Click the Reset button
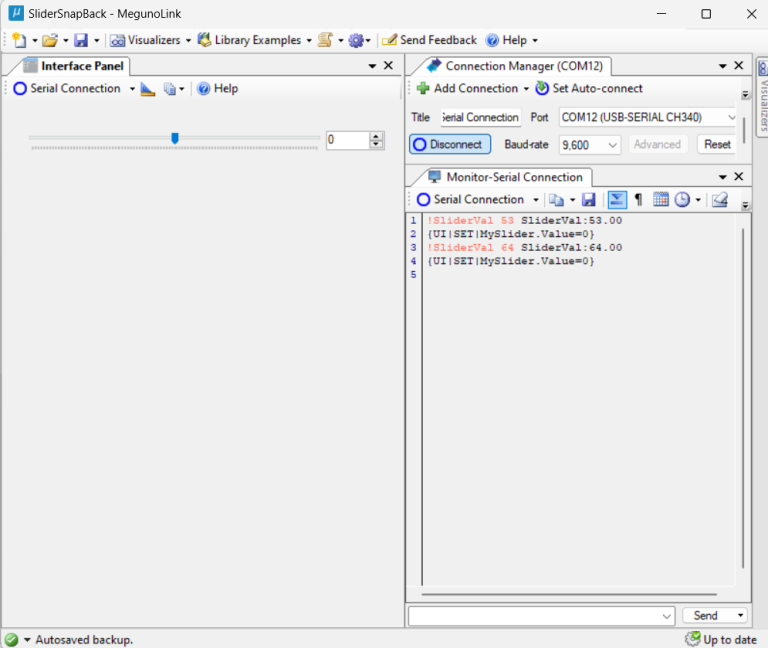The height and width of the screenshot is (648, 768). (717, 145)
